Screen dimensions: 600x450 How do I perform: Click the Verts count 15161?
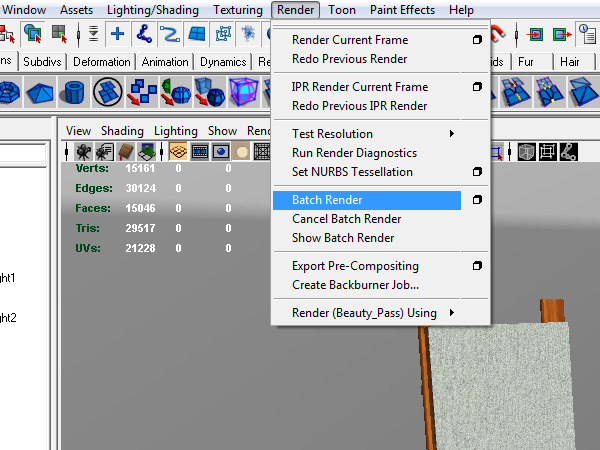click(x=140, y=168)
